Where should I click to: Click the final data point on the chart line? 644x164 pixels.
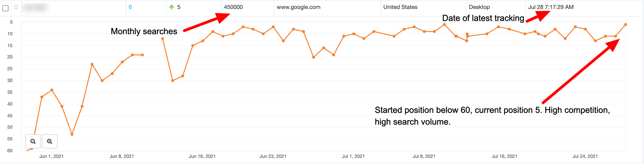(x=625, y=25)
